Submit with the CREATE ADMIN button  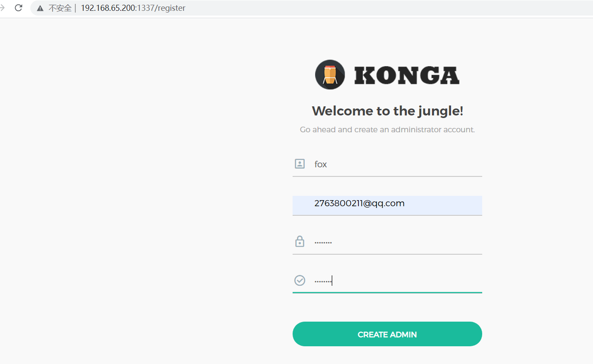[x=387, y=334]
